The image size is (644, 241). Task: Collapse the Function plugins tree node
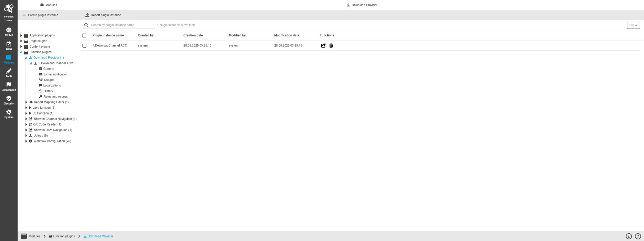(x=21, y=52)
